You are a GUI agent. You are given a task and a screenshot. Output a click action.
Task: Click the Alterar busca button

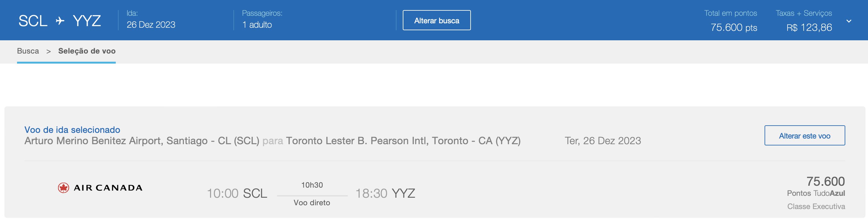pyautogui.click(x=436, y=20)
